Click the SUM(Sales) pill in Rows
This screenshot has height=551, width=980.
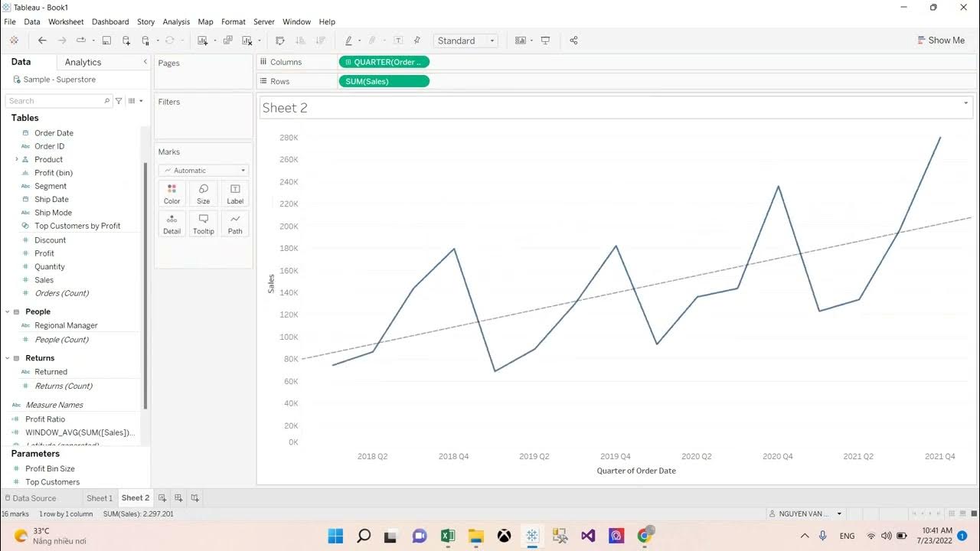[x=384, y=81]
